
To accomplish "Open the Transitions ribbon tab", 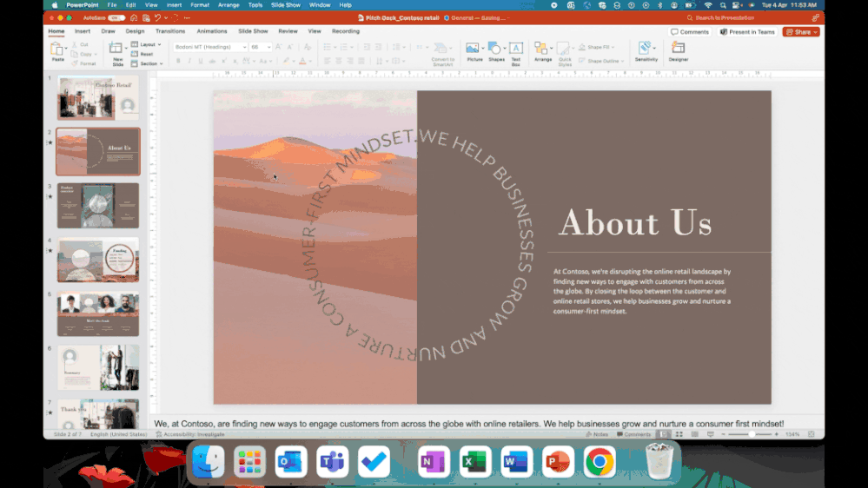I will 170,31.
